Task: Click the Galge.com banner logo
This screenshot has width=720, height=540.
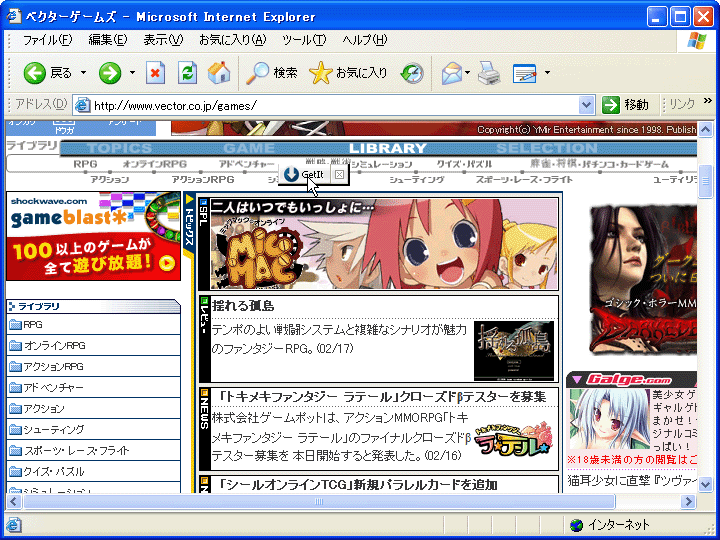Action: pos(630,380)
